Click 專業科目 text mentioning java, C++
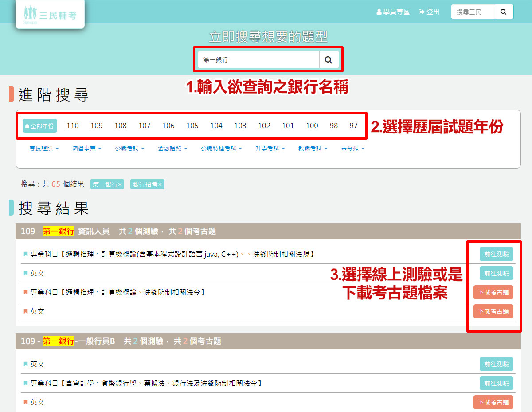Screen dimensions: 532x412 pos(173,255)
